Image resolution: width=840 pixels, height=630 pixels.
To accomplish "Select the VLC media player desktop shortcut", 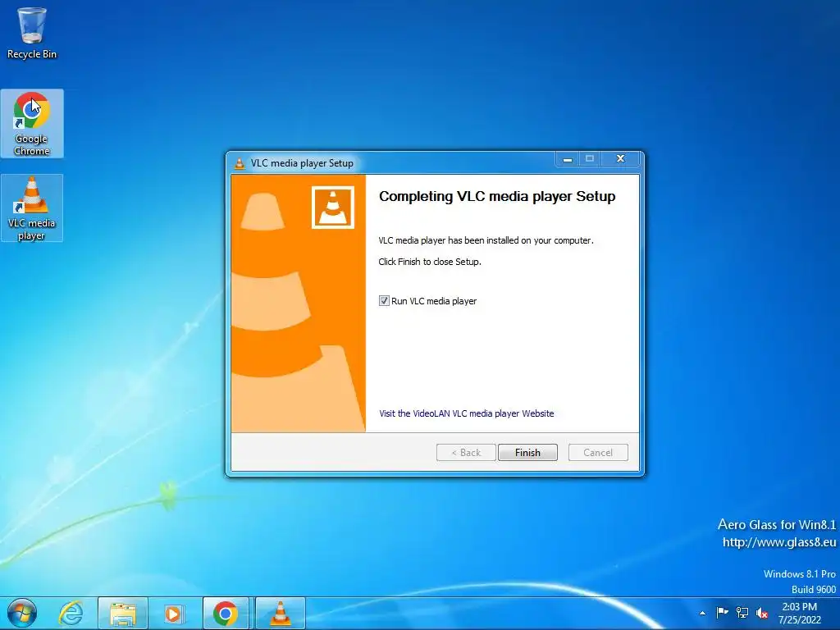I will [32, 208].
